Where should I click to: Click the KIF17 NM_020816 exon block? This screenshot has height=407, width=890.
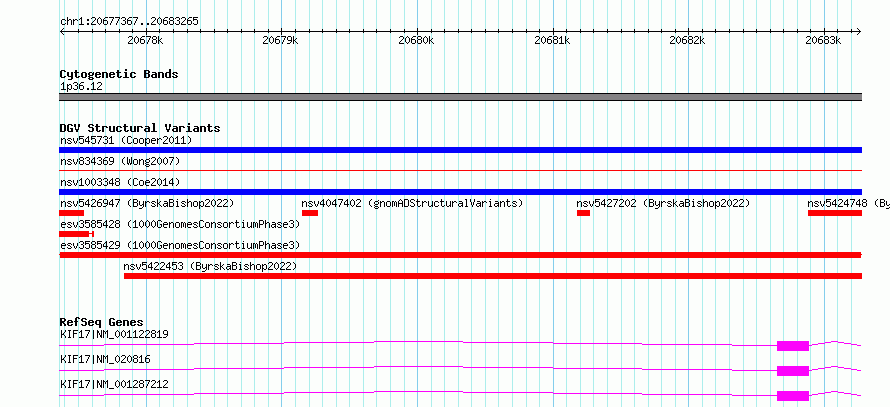(793, 371)
